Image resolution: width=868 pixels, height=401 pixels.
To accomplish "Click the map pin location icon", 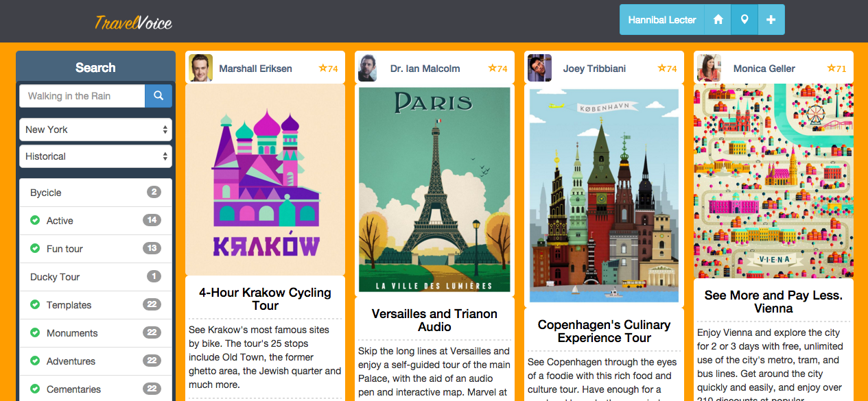I will tap(744, 20).
